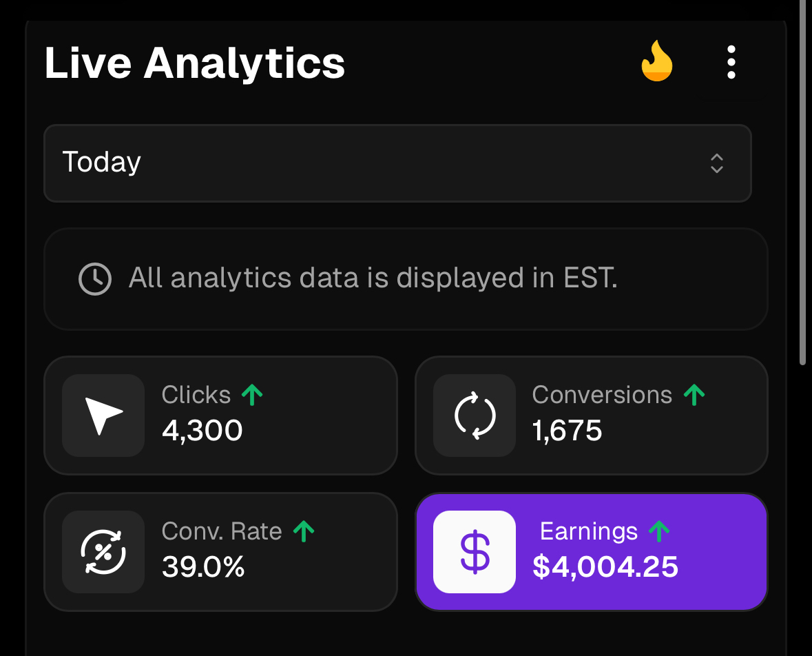
Task: Click green up arrow beside Earnings
Action: [x=659, y=531]
